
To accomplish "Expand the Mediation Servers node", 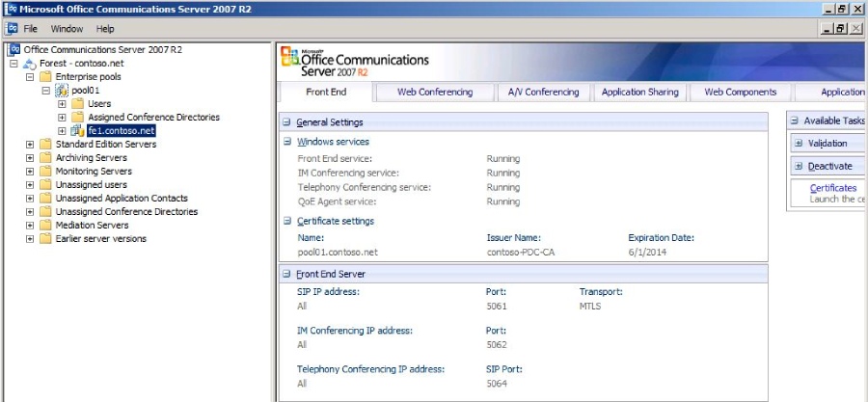I will point(30,226).
